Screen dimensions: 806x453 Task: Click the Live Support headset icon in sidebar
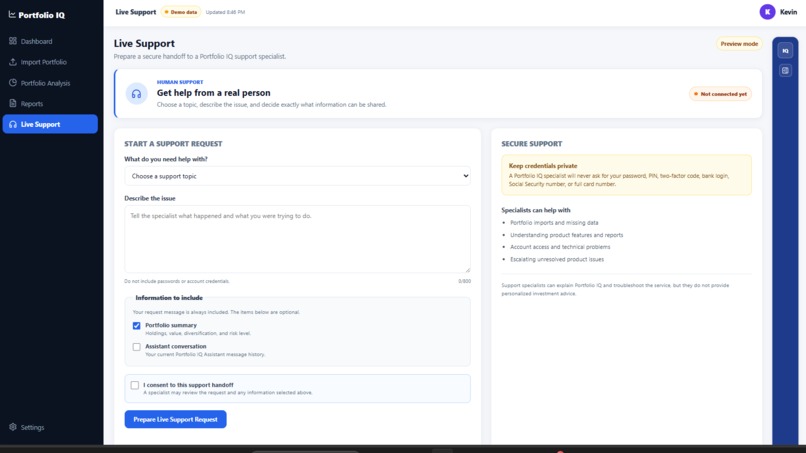coord(13,124)
